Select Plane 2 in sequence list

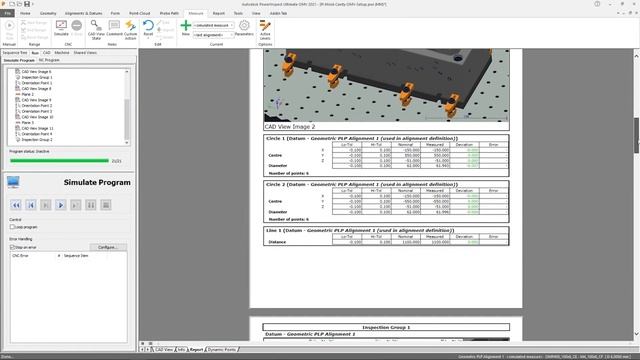[x=27, y=94]
